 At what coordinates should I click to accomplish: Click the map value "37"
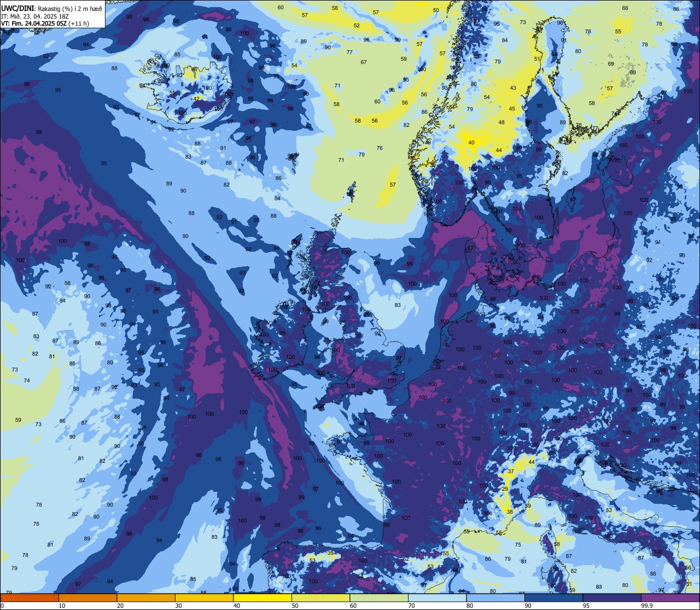coord(511,472)
